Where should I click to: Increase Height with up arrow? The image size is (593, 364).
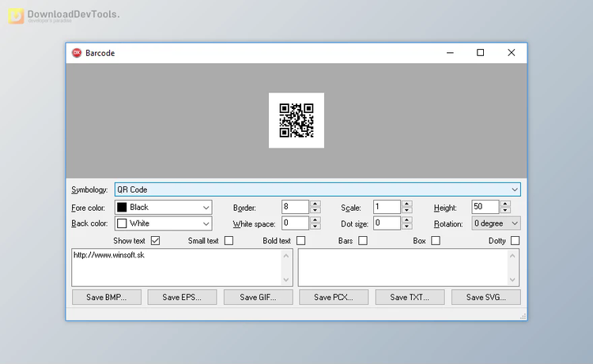tap(505, 204)
